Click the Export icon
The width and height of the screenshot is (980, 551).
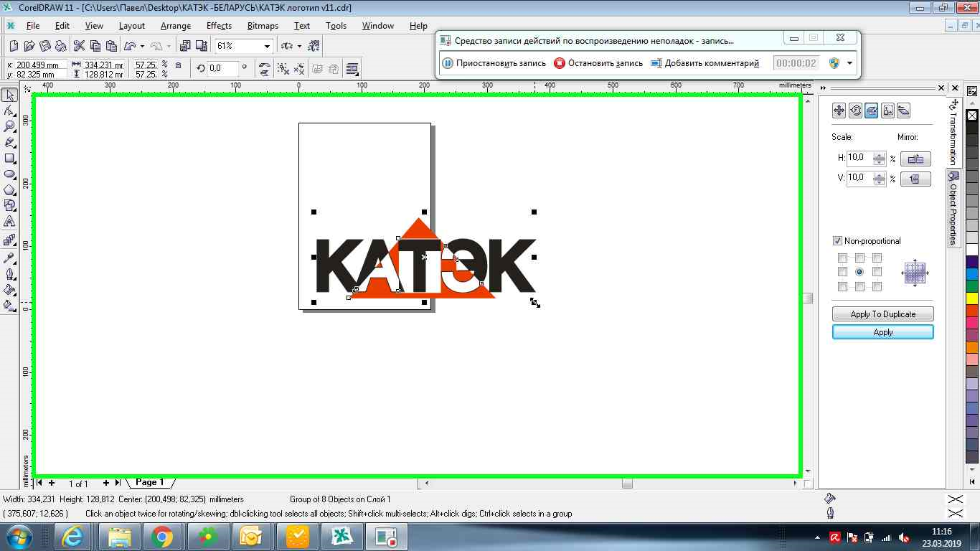click(200, 46)
